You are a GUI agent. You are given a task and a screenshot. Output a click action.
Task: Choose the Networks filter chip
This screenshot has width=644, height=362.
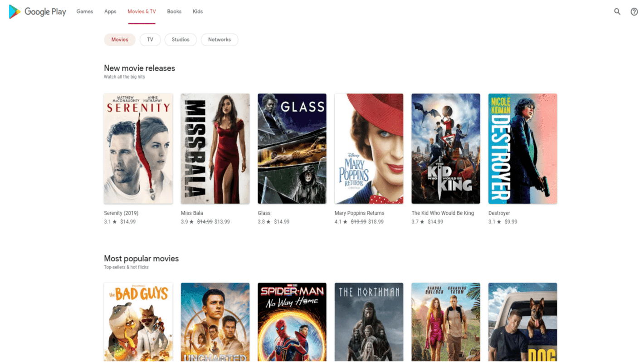(x=220, y=39)
